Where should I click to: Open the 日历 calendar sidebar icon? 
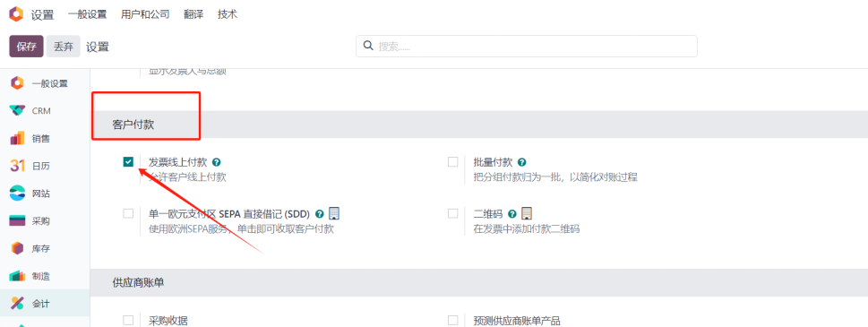(x=17, y=166)
